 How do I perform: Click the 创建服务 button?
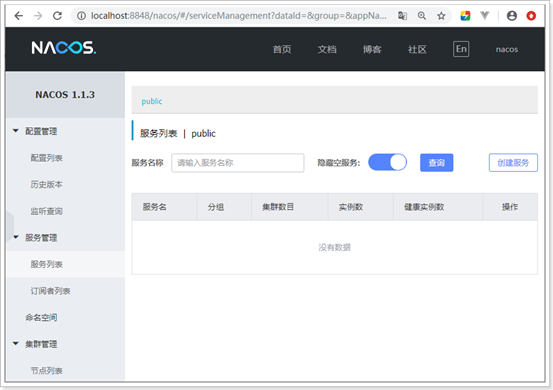pyautogui.click(x=513, y=163)
